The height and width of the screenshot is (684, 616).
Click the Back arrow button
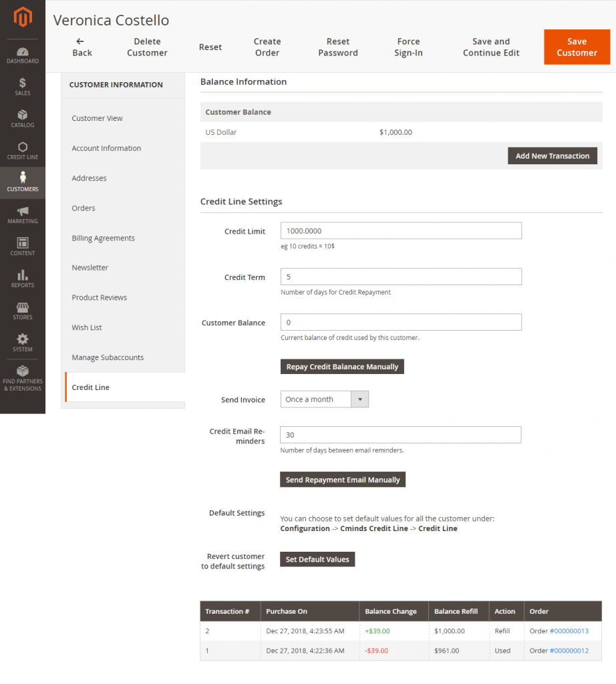coord(82,47)
